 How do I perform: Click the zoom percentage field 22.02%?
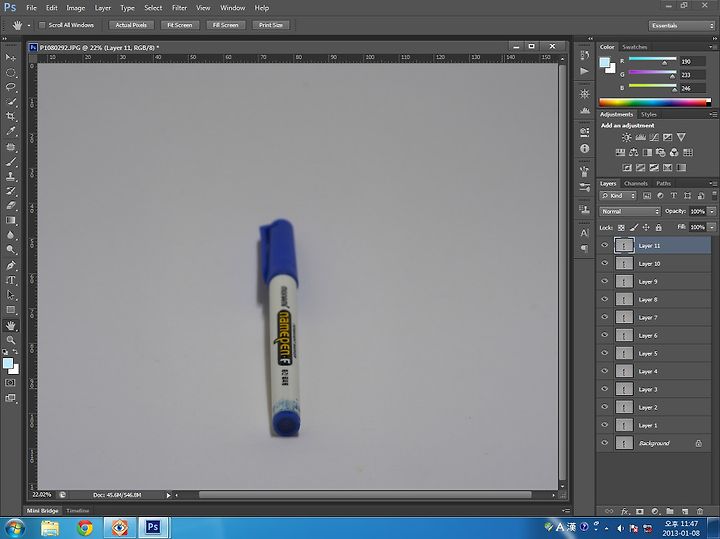tap(42, 495)
